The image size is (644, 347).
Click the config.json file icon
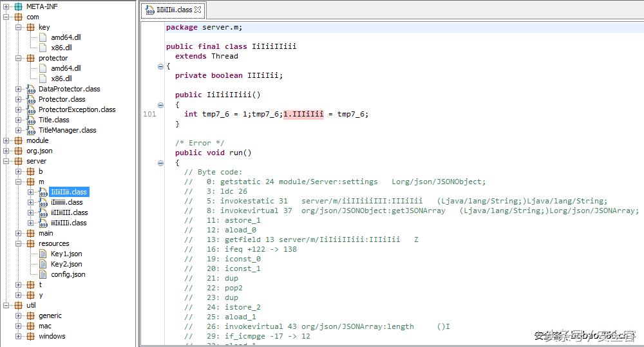(43, 274)
